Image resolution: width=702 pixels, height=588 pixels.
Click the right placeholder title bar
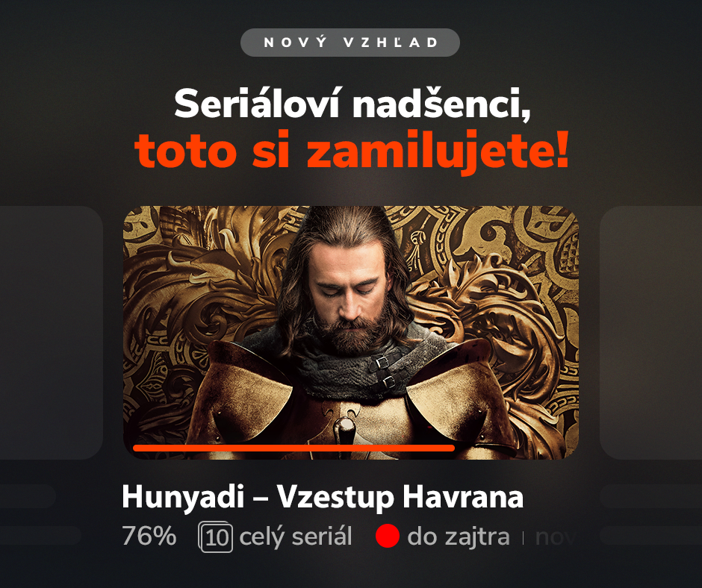pyautogui.click(x=650, y=495)
